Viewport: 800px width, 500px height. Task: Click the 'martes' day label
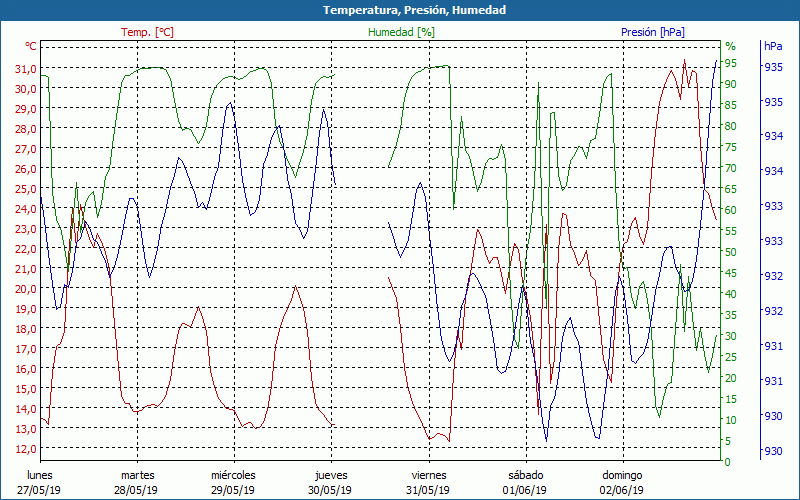(x=137, y=475)
